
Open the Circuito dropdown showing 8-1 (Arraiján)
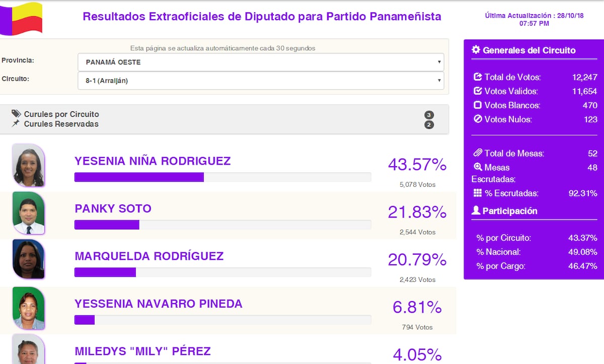261,81
